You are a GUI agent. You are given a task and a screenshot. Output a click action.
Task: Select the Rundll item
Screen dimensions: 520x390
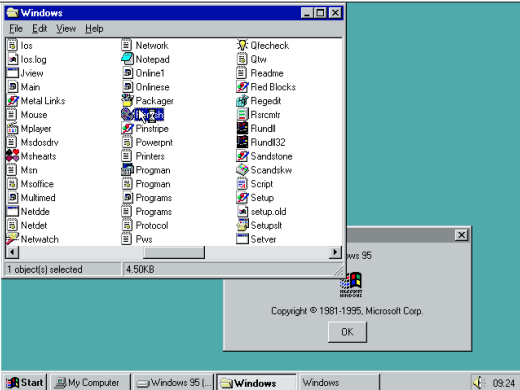point(256,128)
